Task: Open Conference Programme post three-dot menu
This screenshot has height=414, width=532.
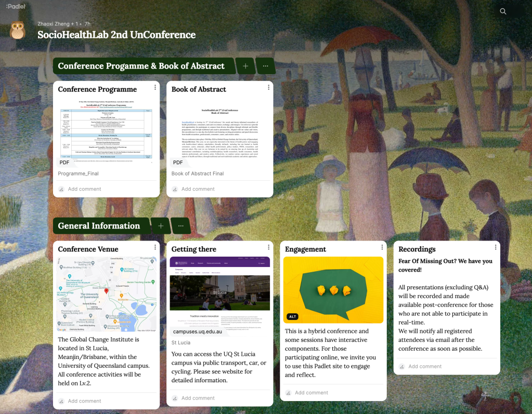Action: [155, 87]
